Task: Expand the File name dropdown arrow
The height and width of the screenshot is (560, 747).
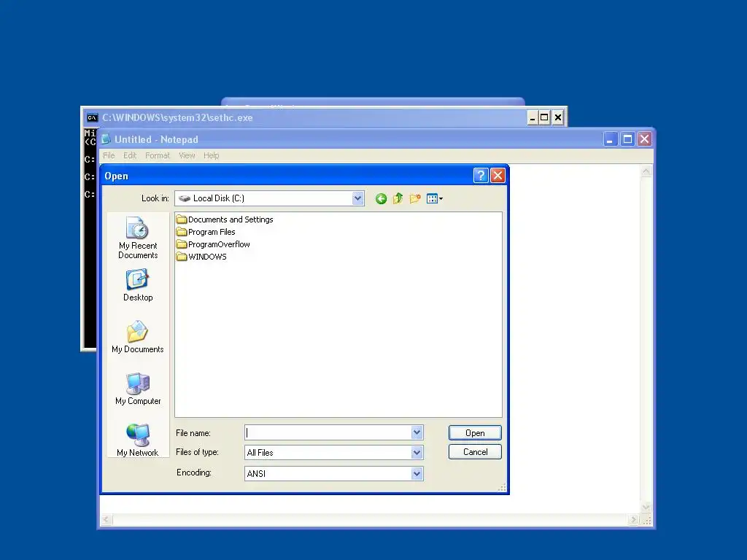Action: (x=417, y=432)
